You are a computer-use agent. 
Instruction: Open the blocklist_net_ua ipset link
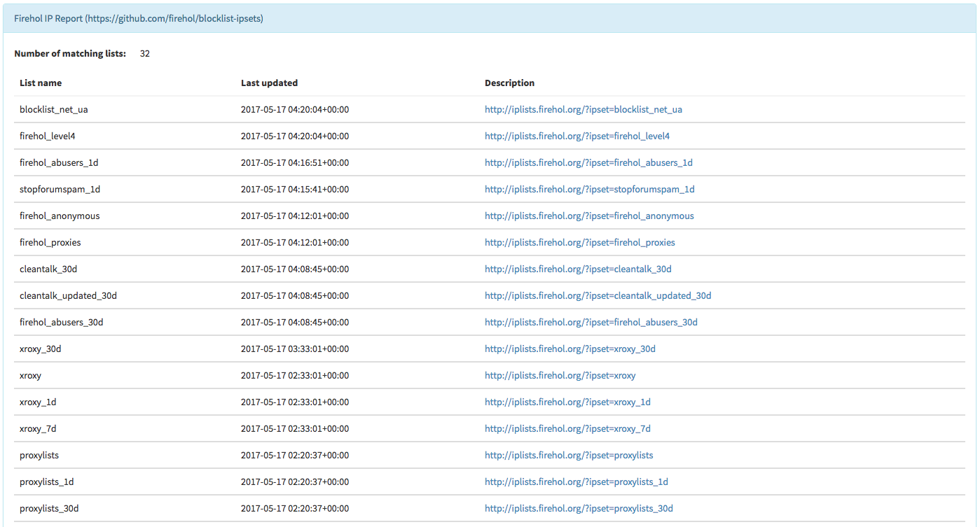[x=583, y=109]
